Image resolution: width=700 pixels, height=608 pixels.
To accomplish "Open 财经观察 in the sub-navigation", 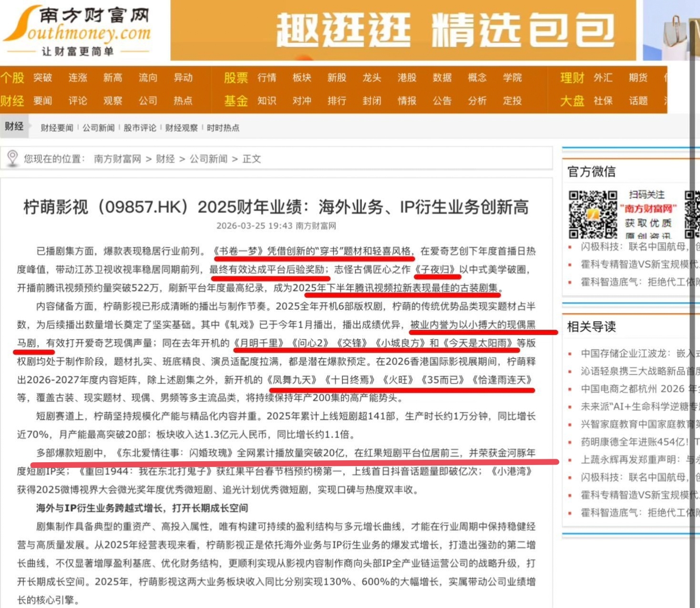I will tap(181, 128).
